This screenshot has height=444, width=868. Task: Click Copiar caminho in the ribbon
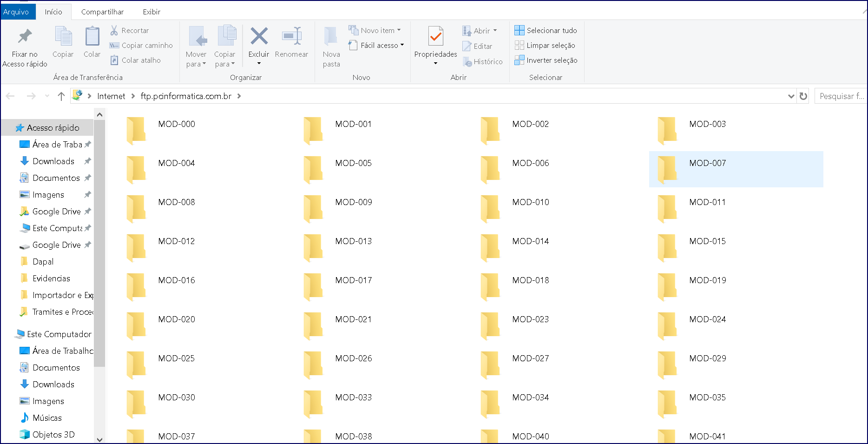pyautogui.click(x=141, y=46)
